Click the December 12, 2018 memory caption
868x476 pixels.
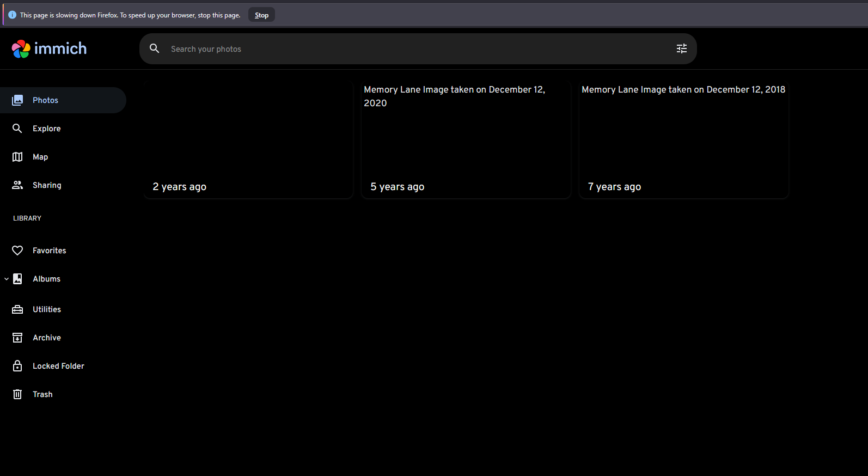click(x=683, y=90)
